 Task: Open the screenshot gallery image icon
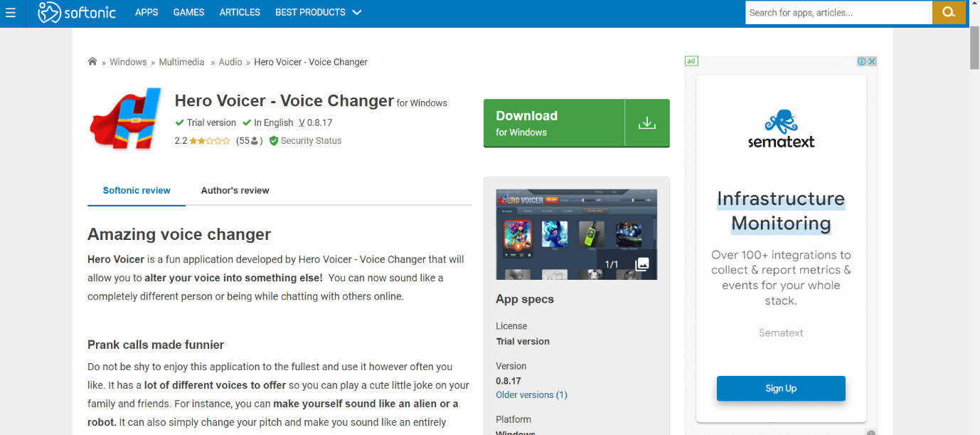[x=641, y=264]
